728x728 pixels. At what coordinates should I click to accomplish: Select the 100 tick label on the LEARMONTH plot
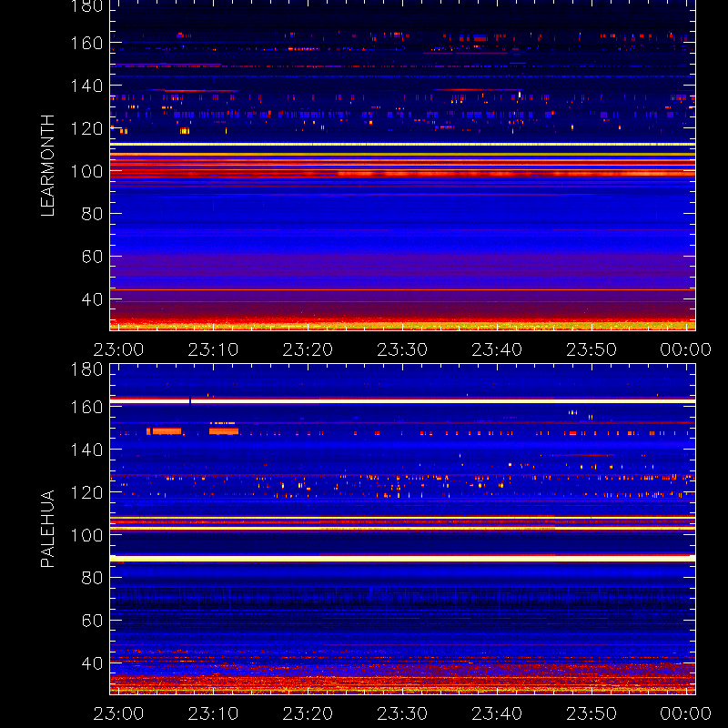coord(86,171)
